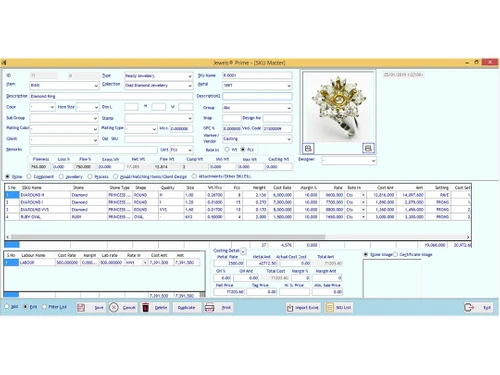500x375 pixels.
Task: Open the Unit Pcs dropdown
Action: 190,150
